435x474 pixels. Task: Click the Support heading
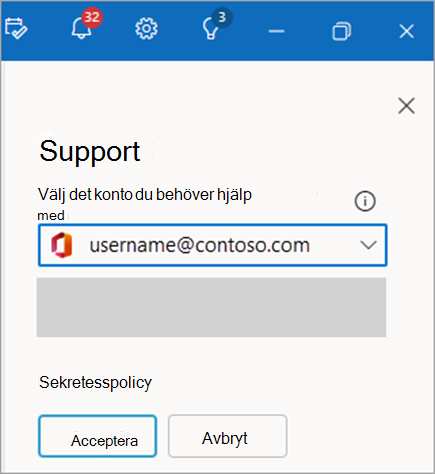tap(90, 152)
